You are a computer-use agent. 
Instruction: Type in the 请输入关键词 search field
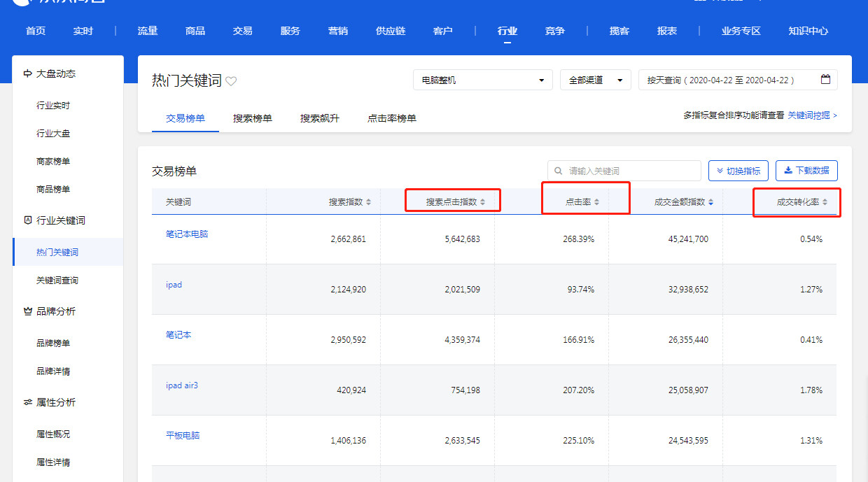(630, 171)
